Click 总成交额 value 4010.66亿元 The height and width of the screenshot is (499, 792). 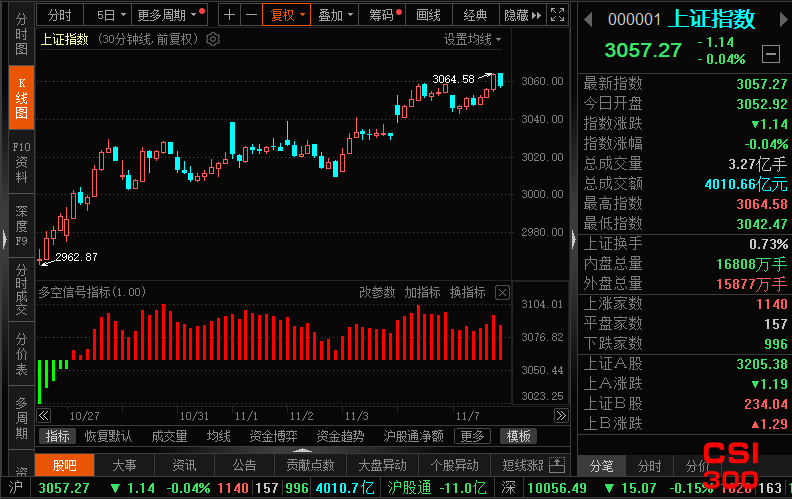tap(746, 184)
